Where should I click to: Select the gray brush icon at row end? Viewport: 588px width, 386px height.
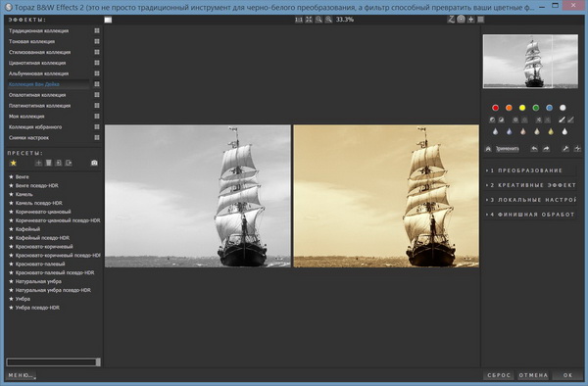coord(570,120)
